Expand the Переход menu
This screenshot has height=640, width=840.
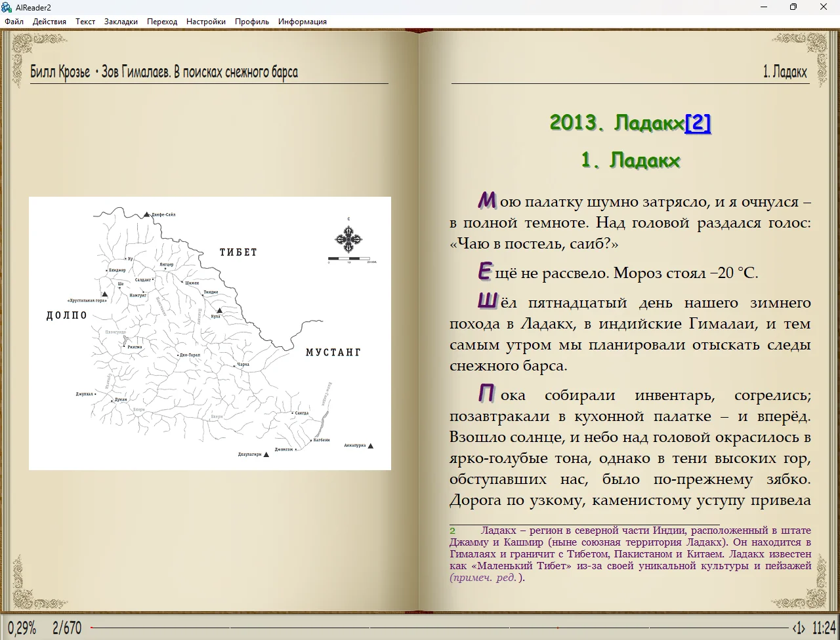pyautogui.click(x=162, y=22)
